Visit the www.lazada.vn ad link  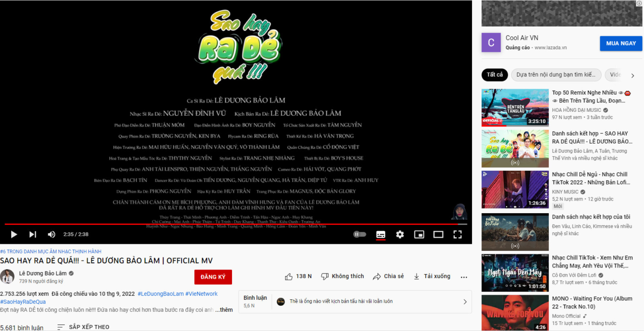click(x=550, y=48)
